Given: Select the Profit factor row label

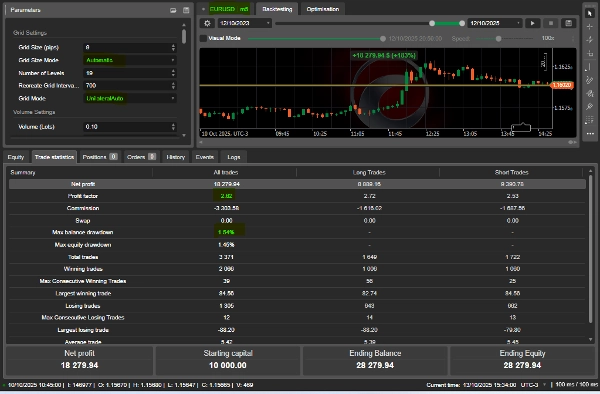Looking at the screenshot, I should (x=83, y=196).
